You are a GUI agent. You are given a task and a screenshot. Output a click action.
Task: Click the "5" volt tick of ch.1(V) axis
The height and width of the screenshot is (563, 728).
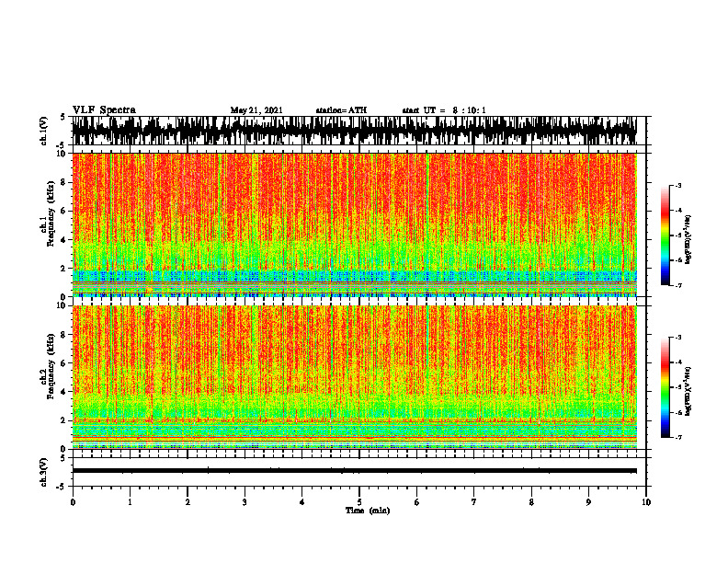click(x=63, y=118)
